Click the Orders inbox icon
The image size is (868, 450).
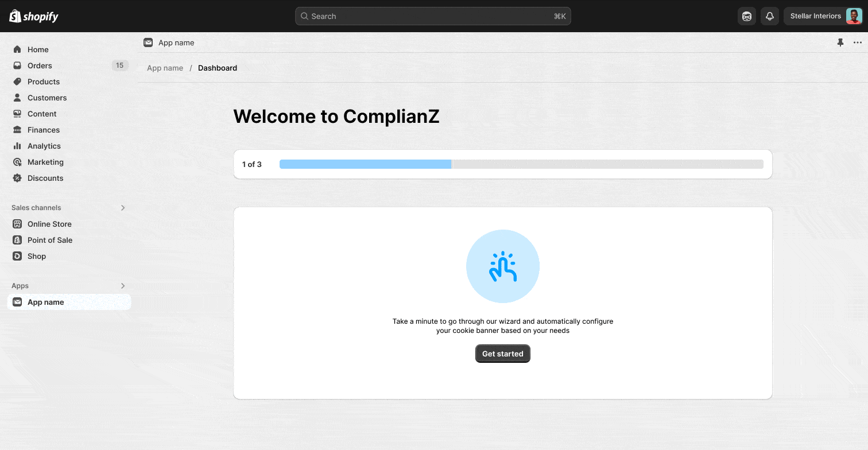click(x=17, y=65)
